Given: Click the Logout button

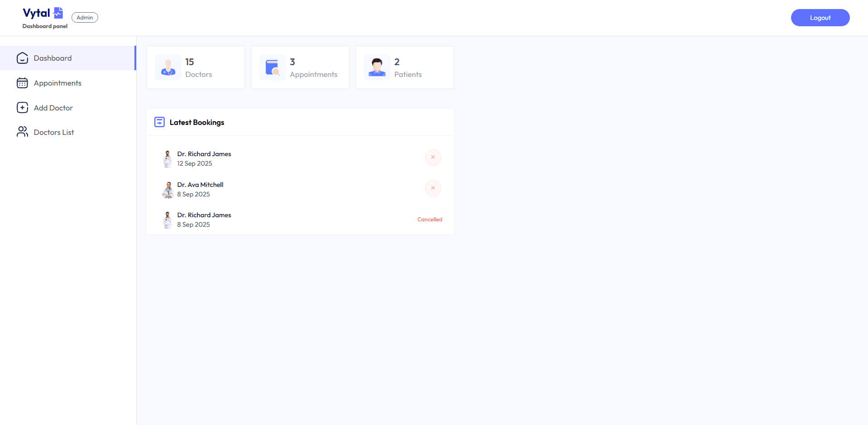Looking at the screenshot, I should (820, 17).
